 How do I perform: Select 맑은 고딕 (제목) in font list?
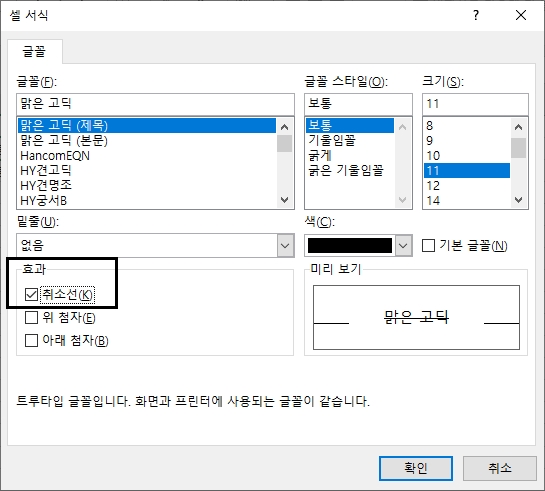[x=147, y=125]
